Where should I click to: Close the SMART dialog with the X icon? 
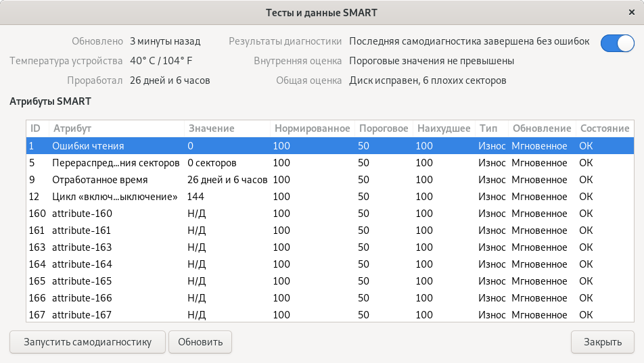(631, 12)
